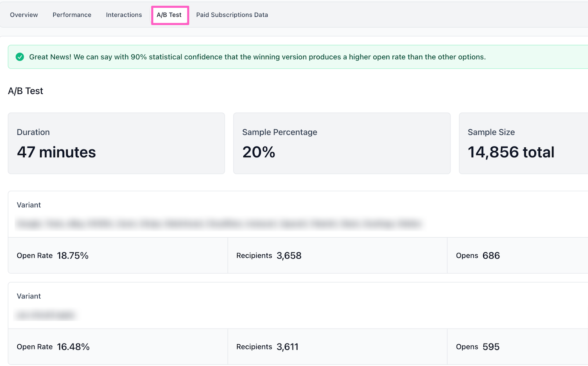Screen dimensions: 588x366
Task: Switch to the Performance tab
Action: click(x=72, y=15)
